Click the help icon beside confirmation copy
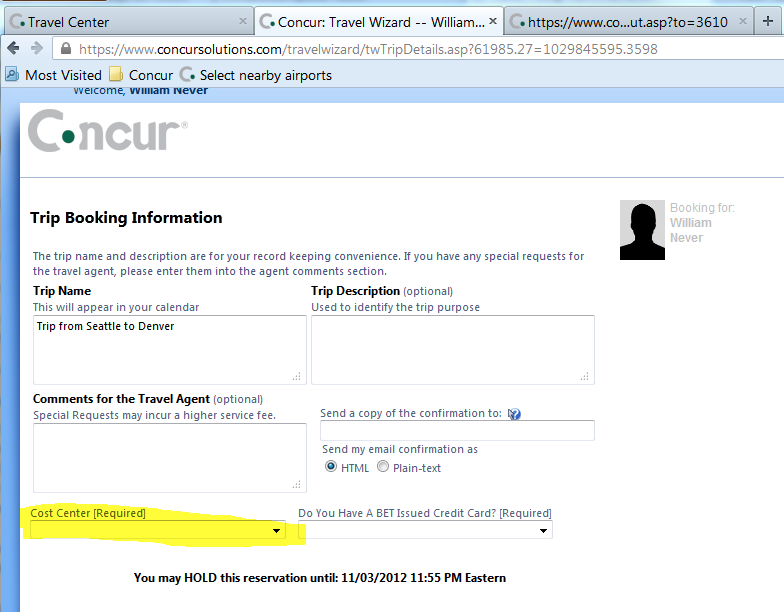The height and width of the screenshot is (612, 784). point(514,414)
